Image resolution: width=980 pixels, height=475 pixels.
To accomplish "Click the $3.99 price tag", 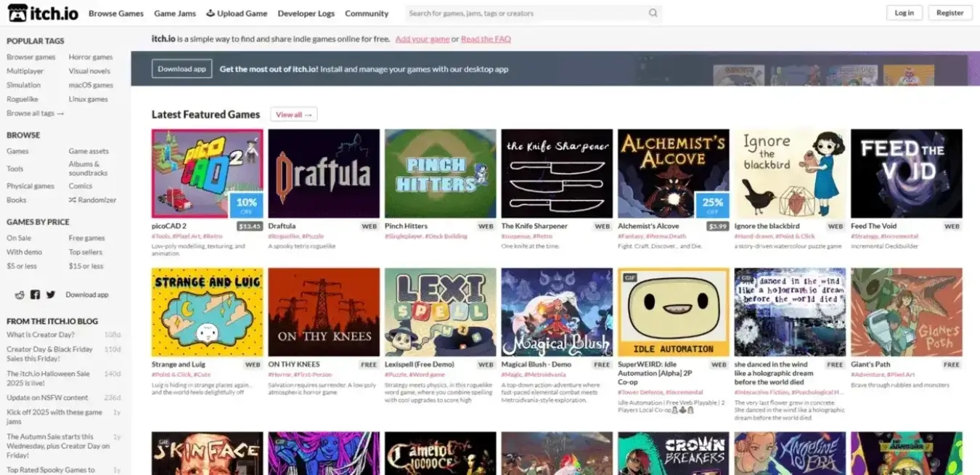I will pyautogui.click(x=718, y=227).
